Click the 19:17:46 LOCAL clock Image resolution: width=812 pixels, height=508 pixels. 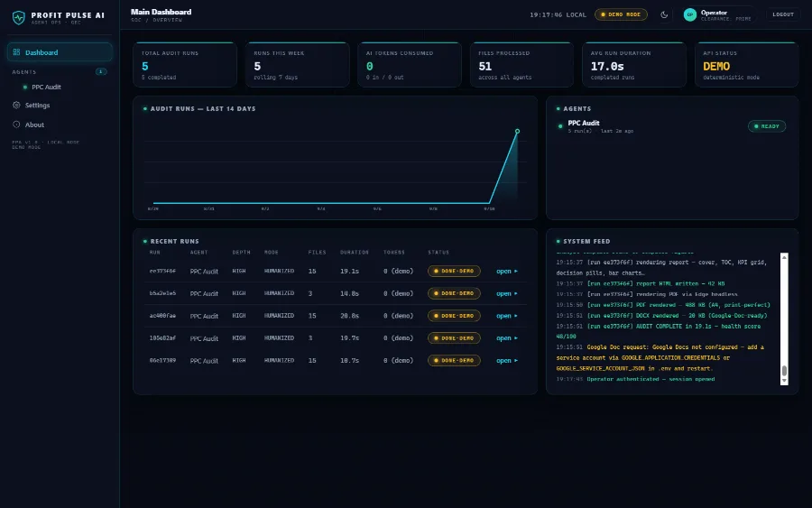[558, 14]
